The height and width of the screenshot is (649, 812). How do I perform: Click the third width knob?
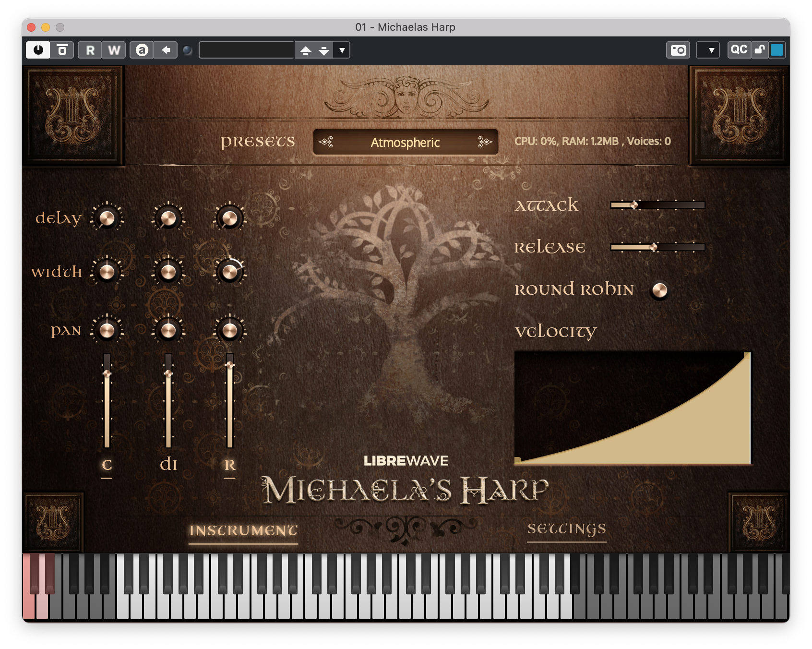230,272
